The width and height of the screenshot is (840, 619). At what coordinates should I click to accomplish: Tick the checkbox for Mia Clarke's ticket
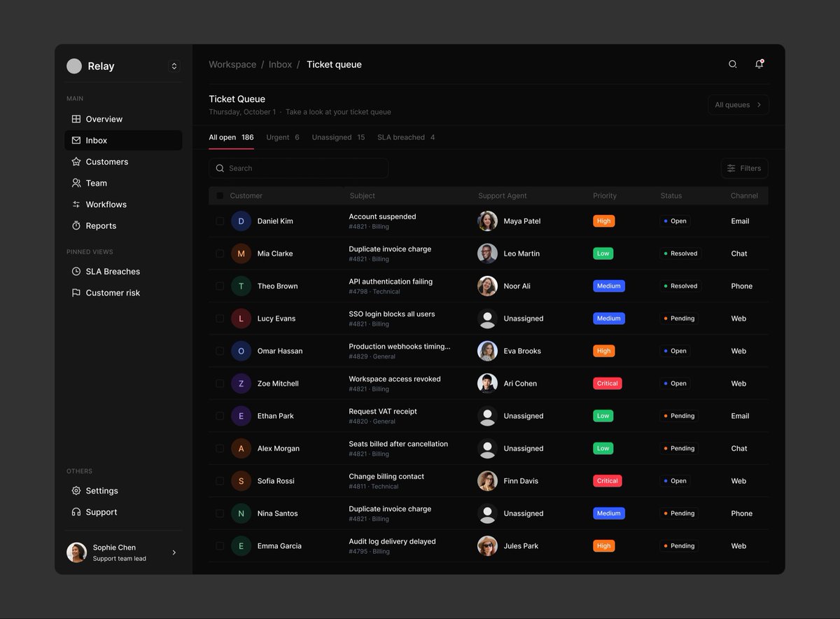pyautogui.click(x=220, y=253)
